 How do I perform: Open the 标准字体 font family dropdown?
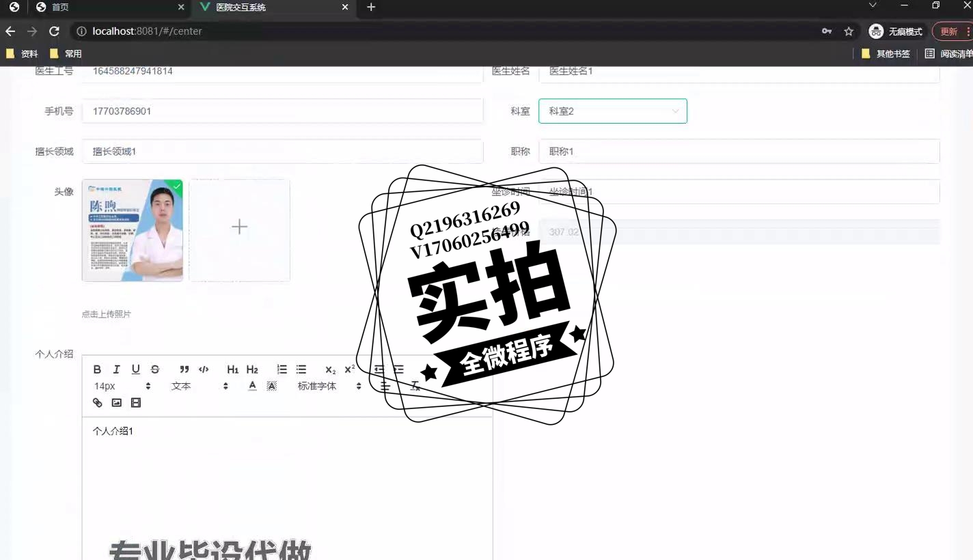pyautogui.click(x=329, y=386)
